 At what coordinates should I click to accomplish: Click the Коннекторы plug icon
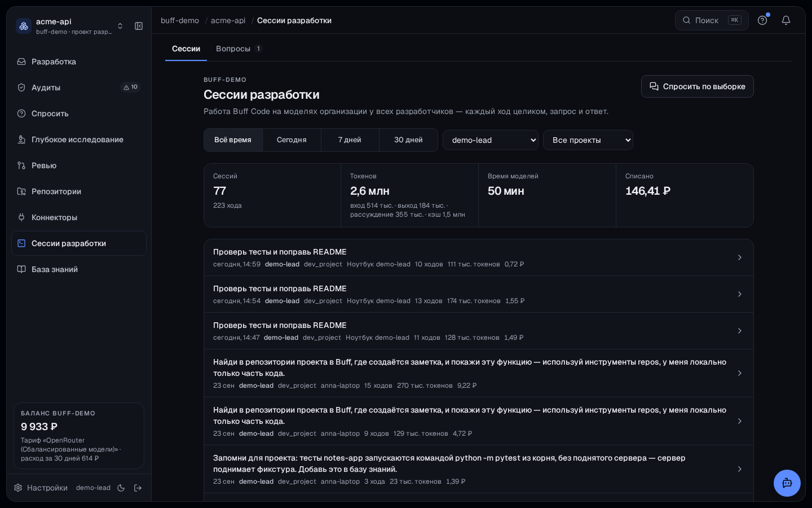tap(21, 217)
